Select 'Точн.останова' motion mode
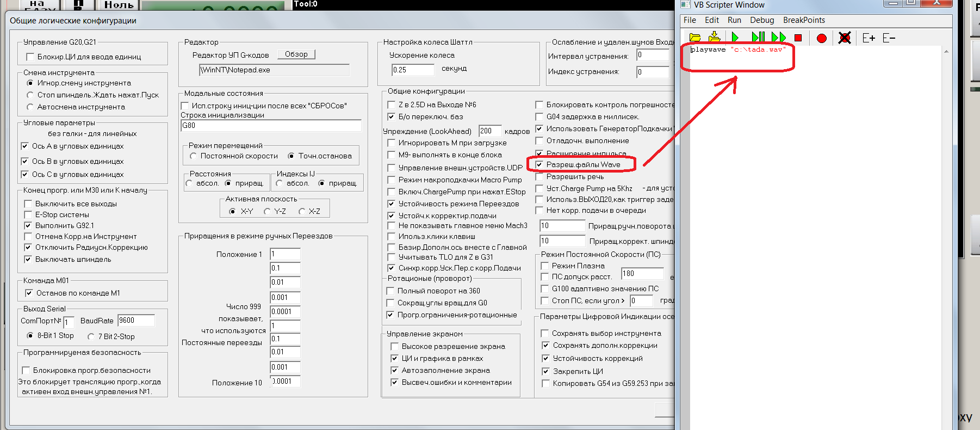This screenshot has height=430, width=980. [291, 156]
